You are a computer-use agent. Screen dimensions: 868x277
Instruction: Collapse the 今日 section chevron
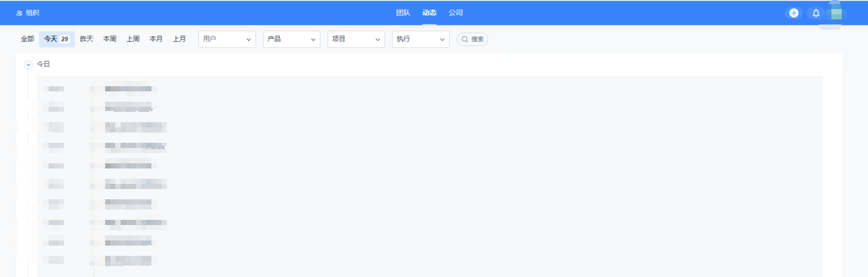pyautogui.click(x=29, y=65)
